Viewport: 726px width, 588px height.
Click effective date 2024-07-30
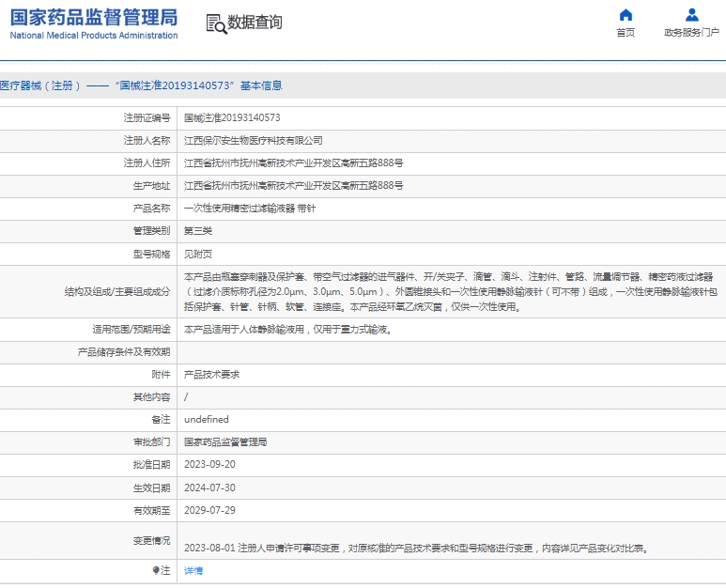click(209, 488)
